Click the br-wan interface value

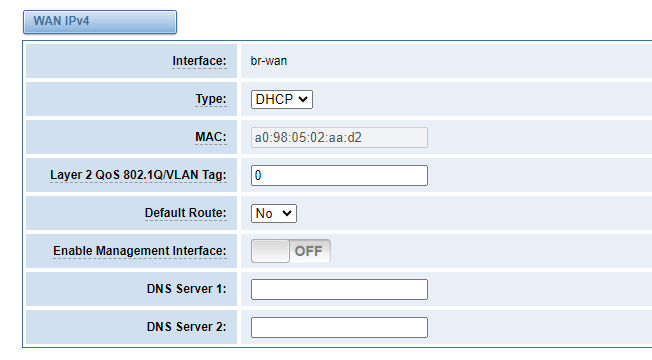pos(269,61)
